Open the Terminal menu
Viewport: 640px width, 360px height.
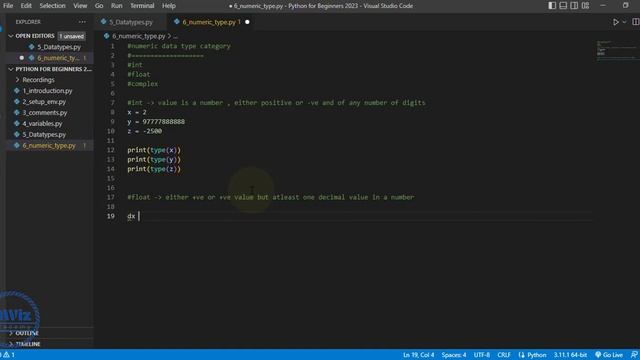pos(142,6)
